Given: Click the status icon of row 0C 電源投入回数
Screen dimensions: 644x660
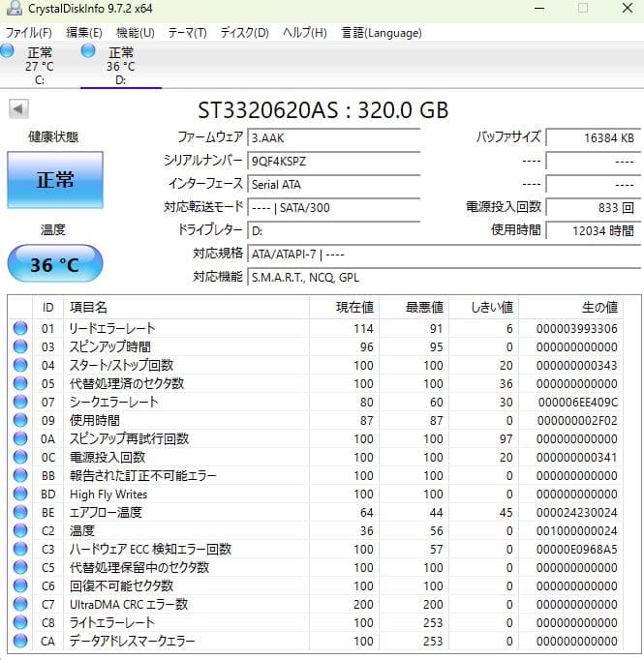Looking at the screenshot, I should 20,457.
